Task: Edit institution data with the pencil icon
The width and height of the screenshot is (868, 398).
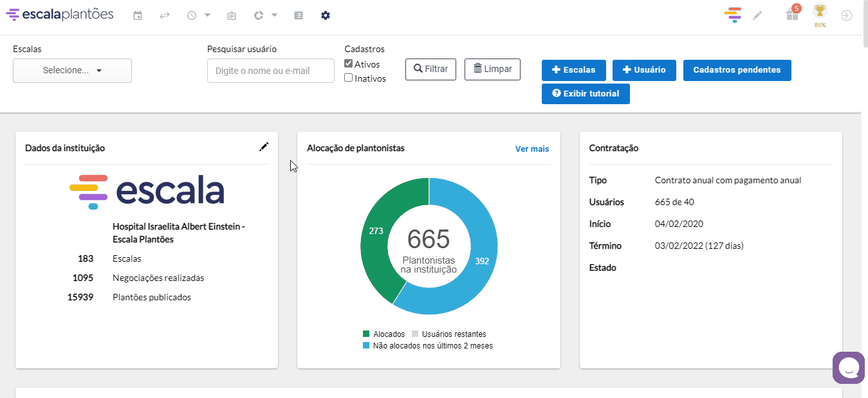Action: click(264, 147)
